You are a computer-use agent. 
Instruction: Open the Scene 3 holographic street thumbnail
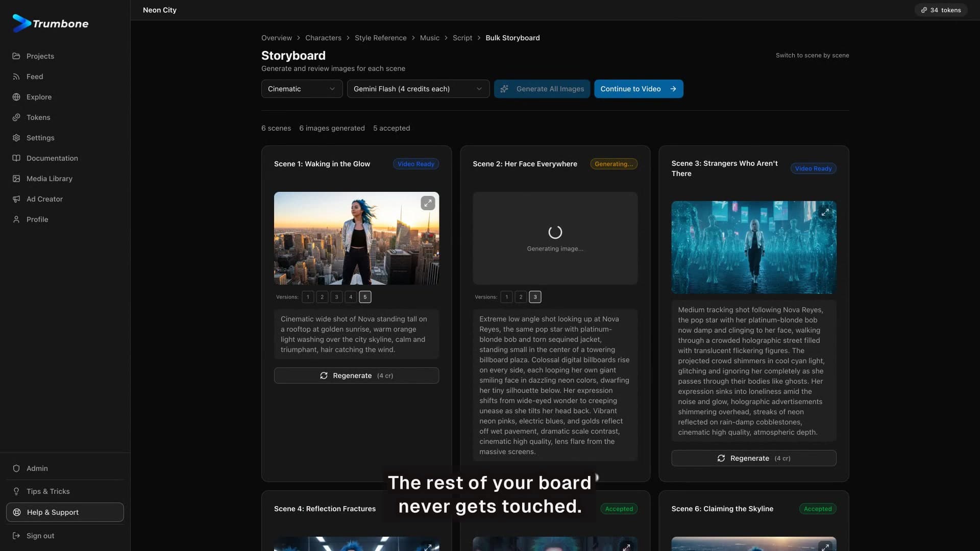coord(753,247)
